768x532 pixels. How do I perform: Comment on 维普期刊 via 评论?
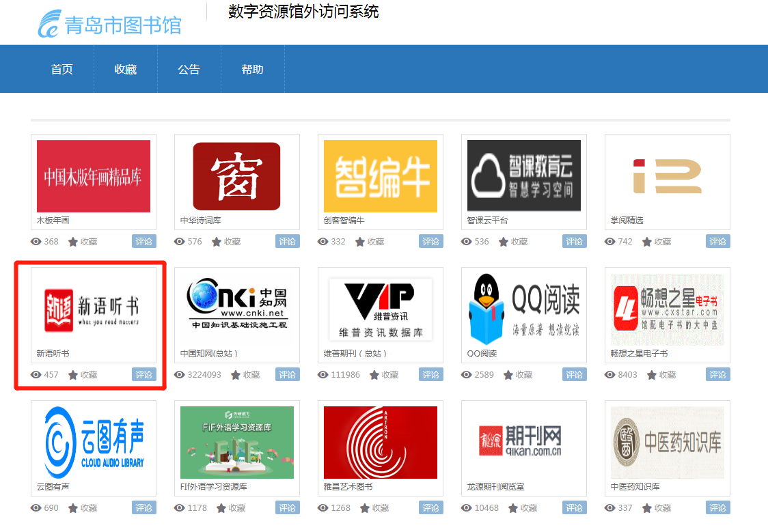pyautogui.click(x=431, y=374)
